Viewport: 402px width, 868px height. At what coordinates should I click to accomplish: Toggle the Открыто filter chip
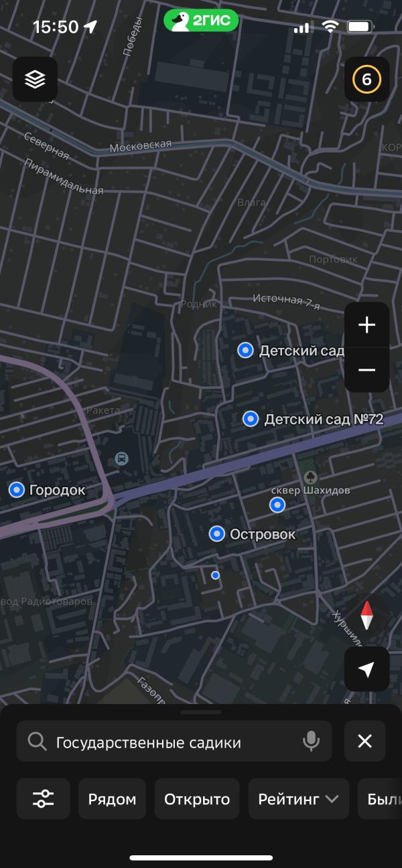click(197, 798)
